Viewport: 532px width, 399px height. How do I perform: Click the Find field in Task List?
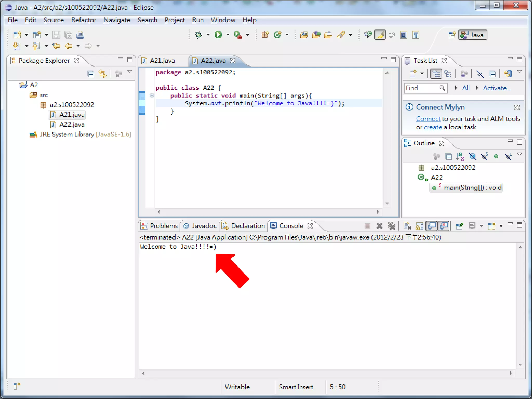coord(421,88)
